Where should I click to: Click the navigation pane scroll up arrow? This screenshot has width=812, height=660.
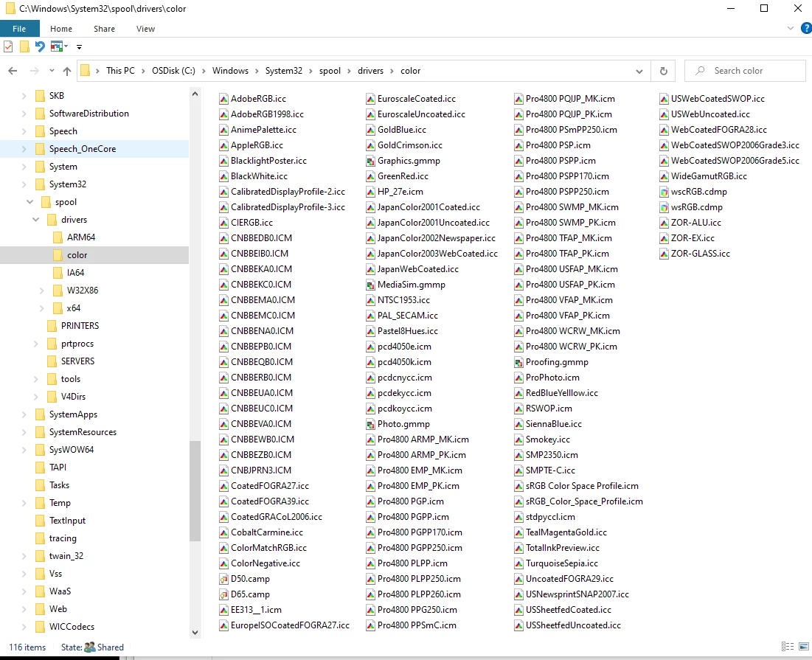coord(195,94)
